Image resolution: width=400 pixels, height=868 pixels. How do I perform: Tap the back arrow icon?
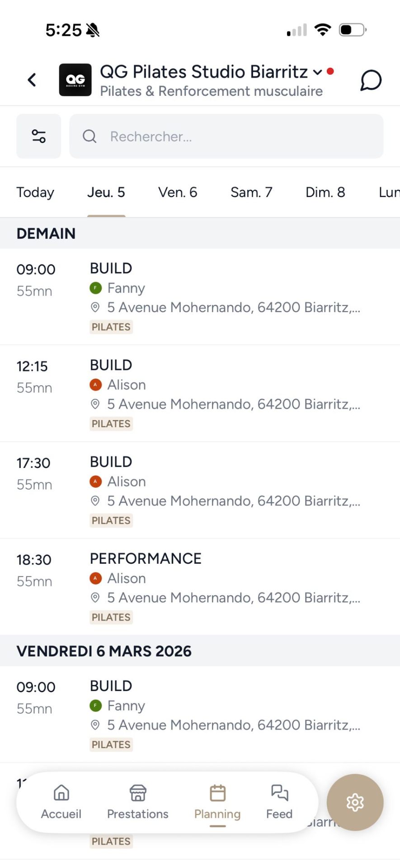[x=32, y=80]
